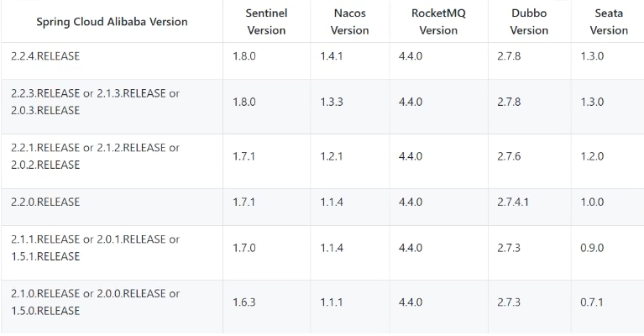644x336 pixels.
Task: Click Sentinel version 1.6.3 cell
Action: (x=244, y=302)
